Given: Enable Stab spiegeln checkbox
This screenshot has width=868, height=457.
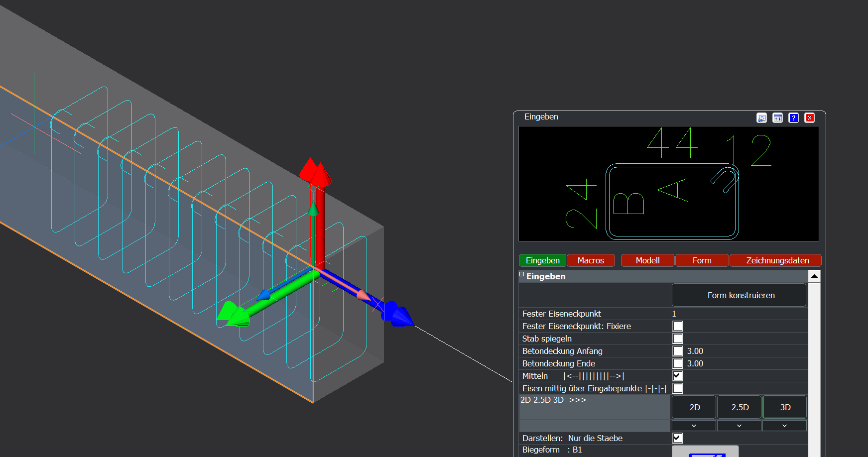Looking at the screenshot, I should coord(678,339).
